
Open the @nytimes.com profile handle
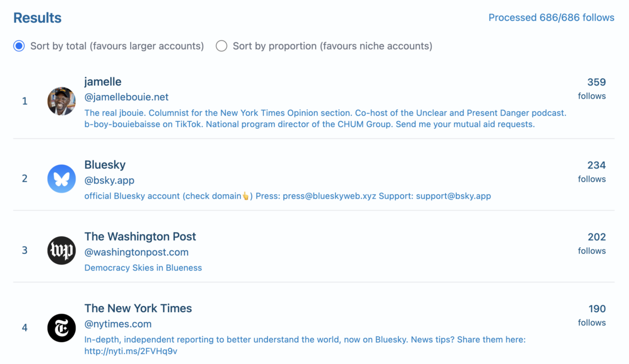tap(118, 324)
